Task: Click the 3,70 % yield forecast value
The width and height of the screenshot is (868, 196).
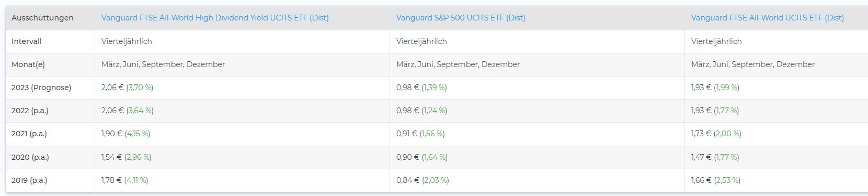Action: (140, 88)
